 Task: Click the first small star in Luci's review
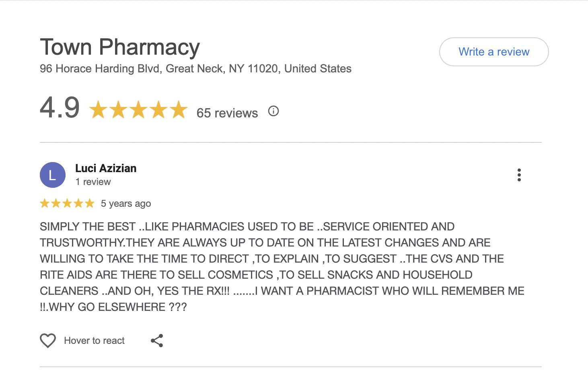pyautogui.click(x=45, y=203)
